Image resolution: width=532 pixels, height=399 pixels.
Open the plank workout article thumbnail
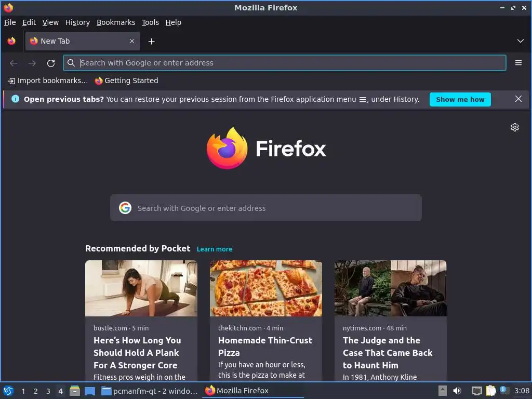[x=141, y=288]
